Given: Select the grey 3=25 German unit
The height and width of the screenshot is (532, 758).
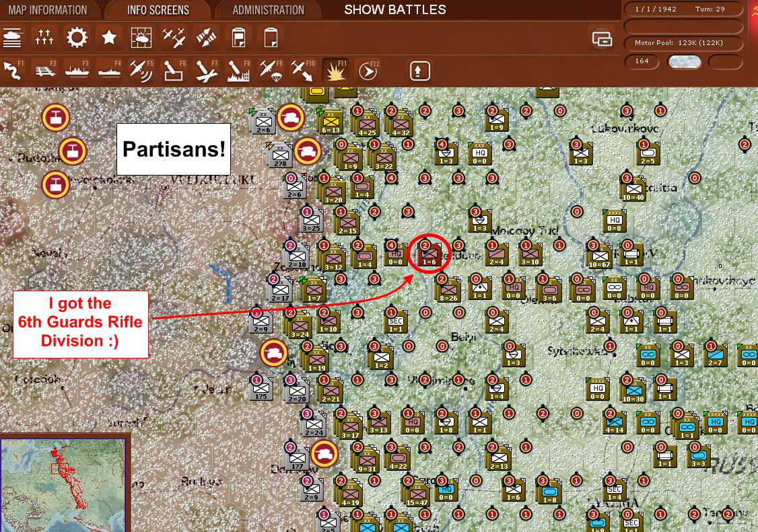Looking at the screenshot, I should (311, 221).
